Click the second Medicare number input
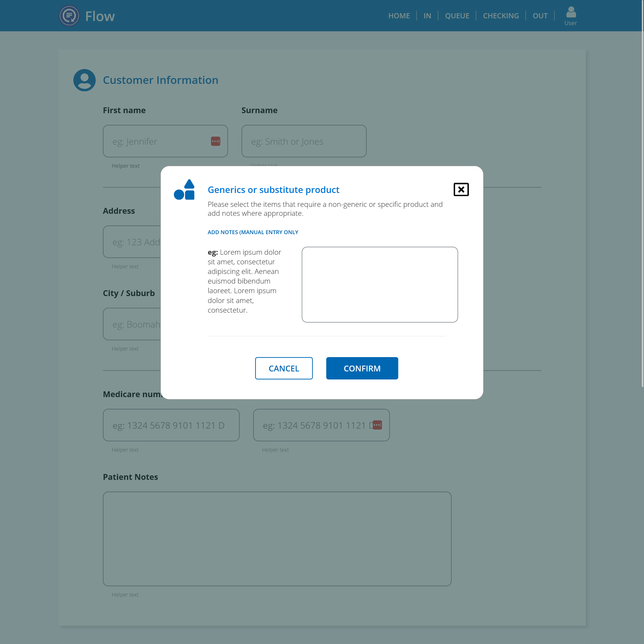The image size is (644, 644). (x=321, y=425)
